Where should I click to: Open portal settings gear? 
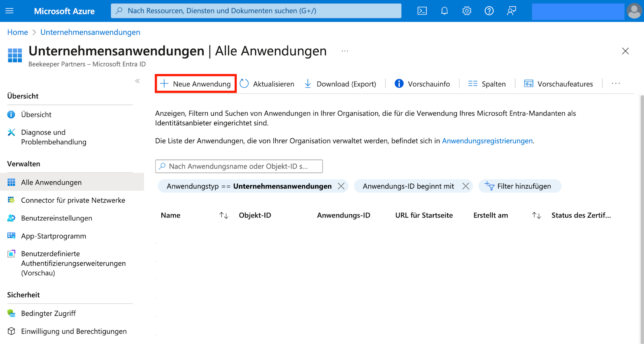point(467,11)
